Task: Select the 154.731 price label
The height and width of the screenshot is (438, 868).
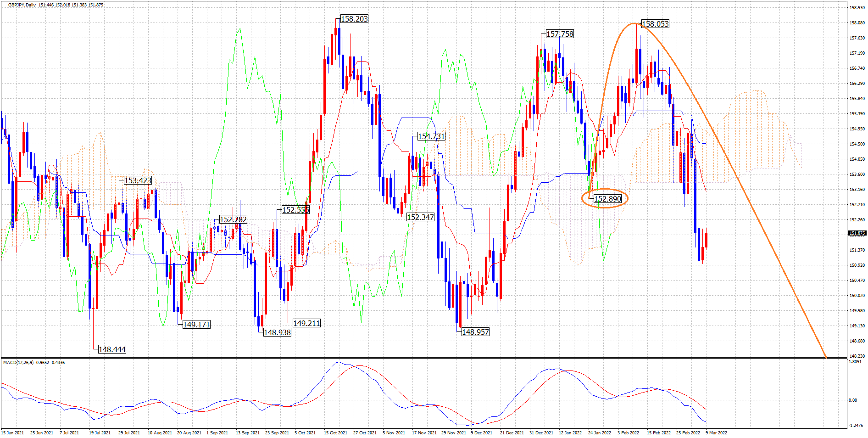Action: tap(431, 136)
